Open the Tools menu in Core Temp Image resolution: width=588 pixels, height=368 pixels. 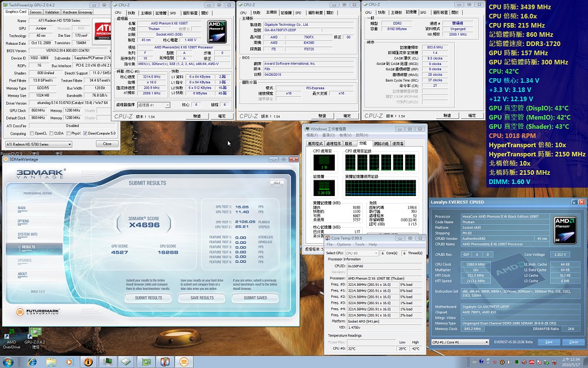359,244
